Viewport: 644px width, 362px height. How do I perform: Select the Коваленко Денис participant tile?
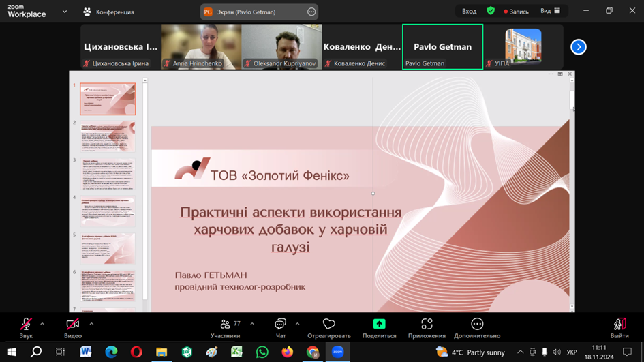pos(362,46)
